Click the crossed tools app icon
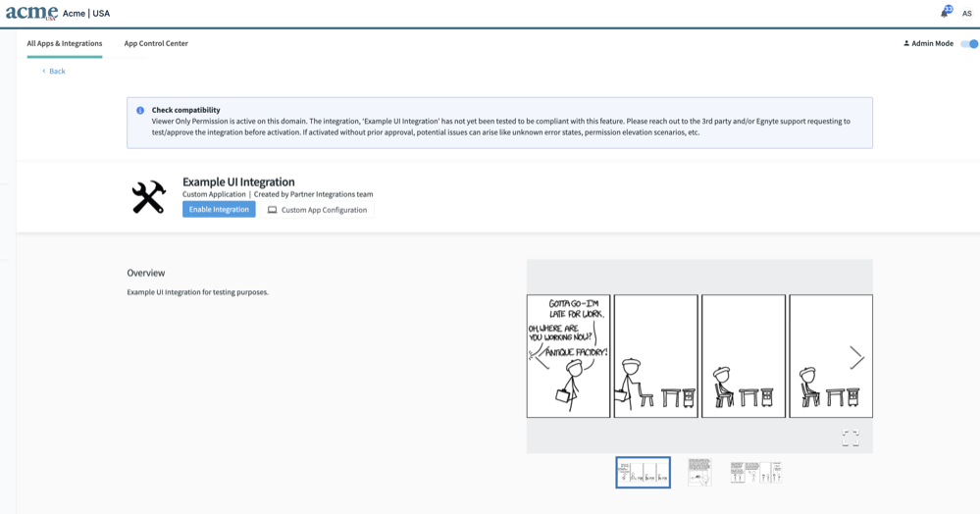Screen dimensions: 980x514 click(149, 197)
